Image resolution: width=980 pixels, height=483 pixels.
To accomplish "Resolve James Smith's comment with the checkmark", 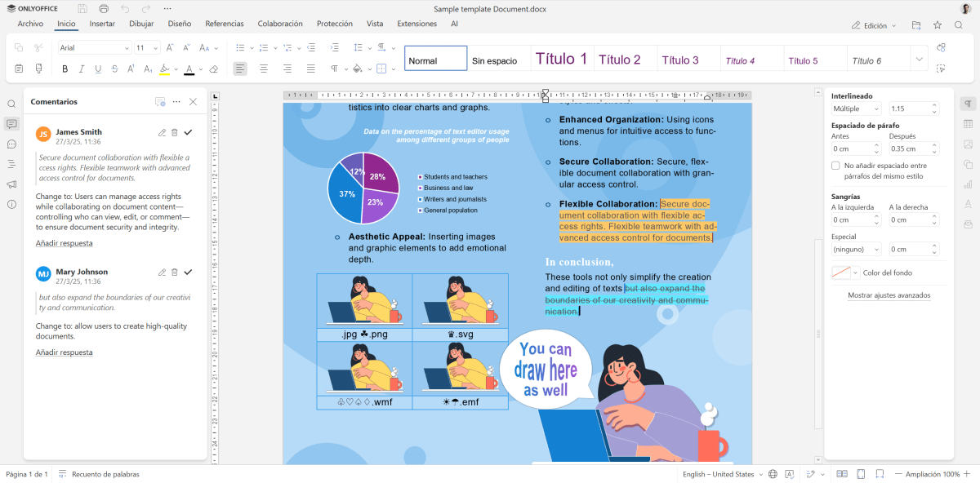I will (189, 132).
